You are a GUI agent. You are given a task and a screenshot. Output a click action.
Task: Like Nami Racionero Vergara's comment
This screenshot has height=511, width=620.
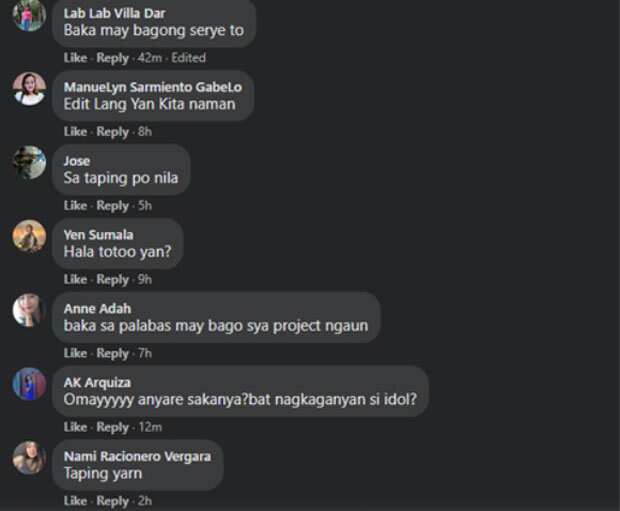coord(75,501)
